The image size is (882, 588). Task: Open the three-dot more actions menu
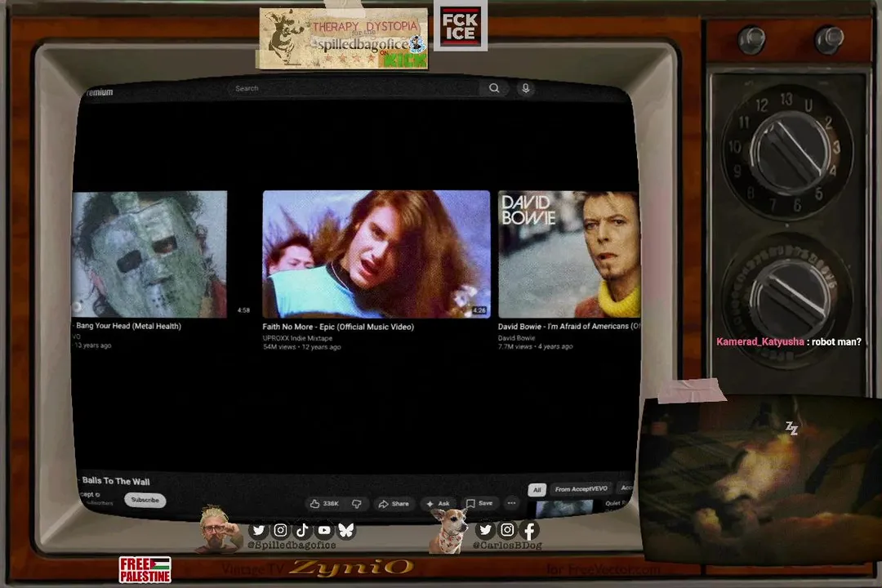pos(511,503)
